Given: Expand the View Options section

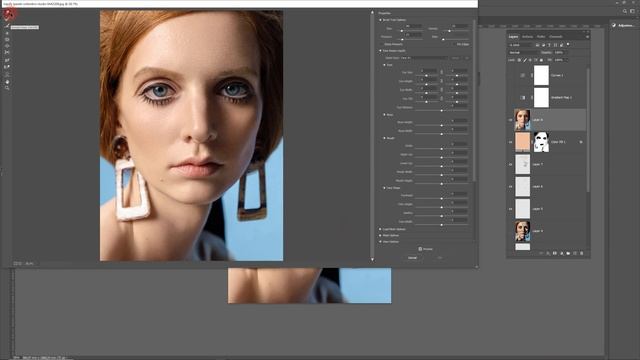Looking at the screenshot, I should (x=380, y=242).
